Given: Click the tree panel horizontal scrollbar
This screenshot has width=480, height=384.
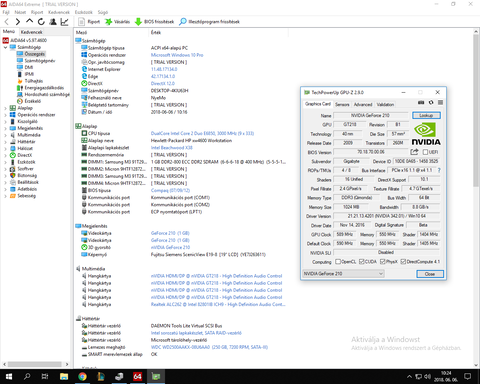Looking at the screenshot, I should pyautogui.click(x=35, y=364).
